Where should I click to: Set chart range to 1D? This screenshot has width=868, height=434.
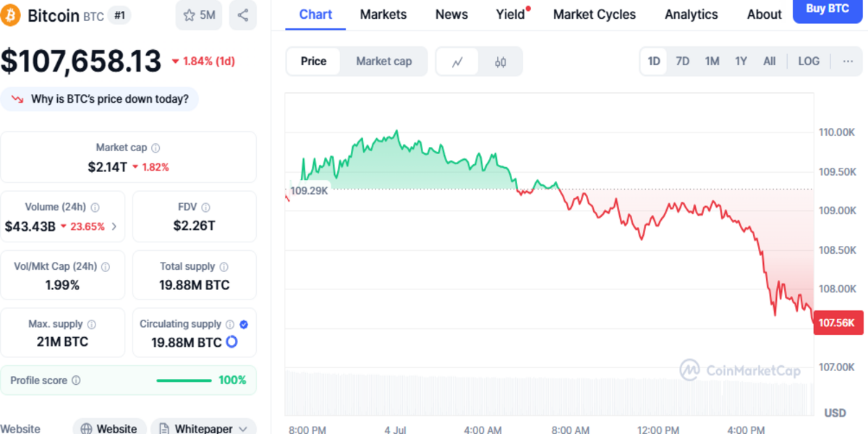coord(654,61)
